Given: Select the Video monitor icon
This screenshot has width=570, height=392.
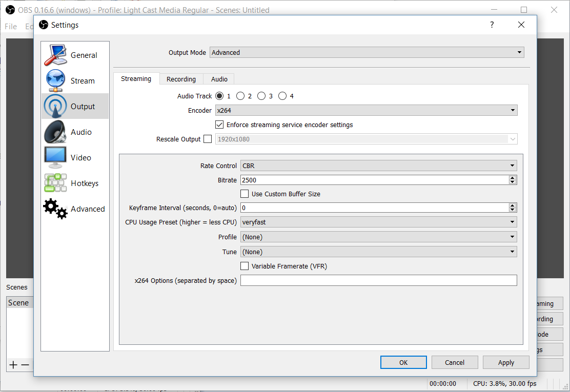Looking at the screenshot, I should [x=55, y=157].
